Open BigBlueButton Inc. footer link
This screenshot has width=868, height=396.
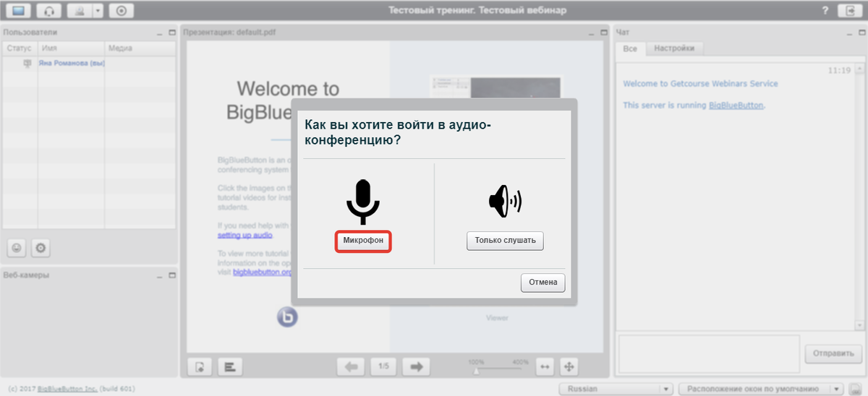pyautogui.click(x=68, y=389)
